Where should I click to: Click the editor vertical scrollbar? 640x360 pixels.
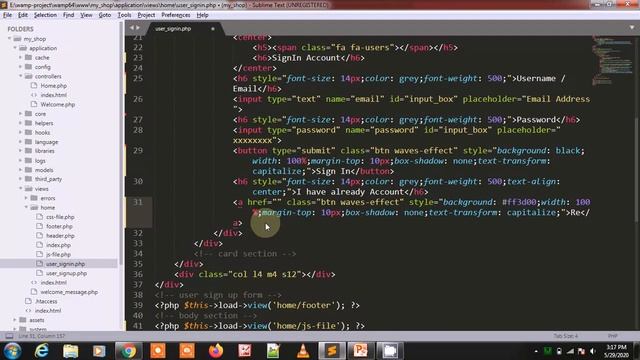(x=637, y=171)
